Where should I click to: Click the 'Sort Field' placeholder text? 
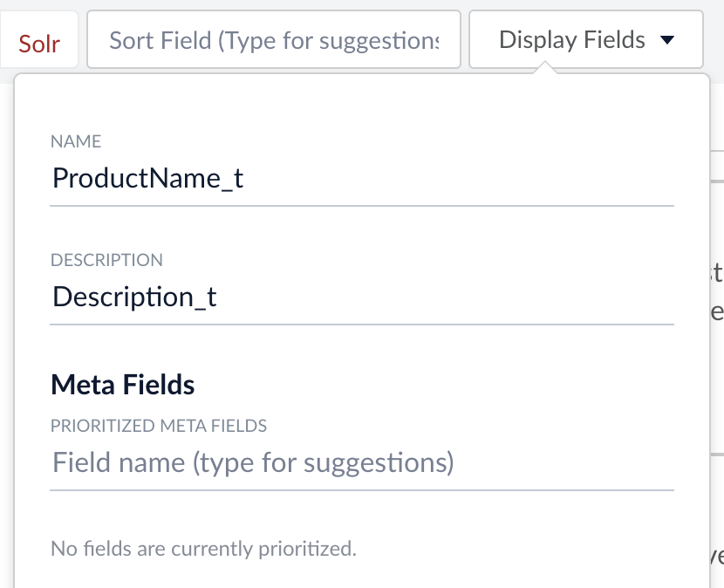click(x=273, y=40)
